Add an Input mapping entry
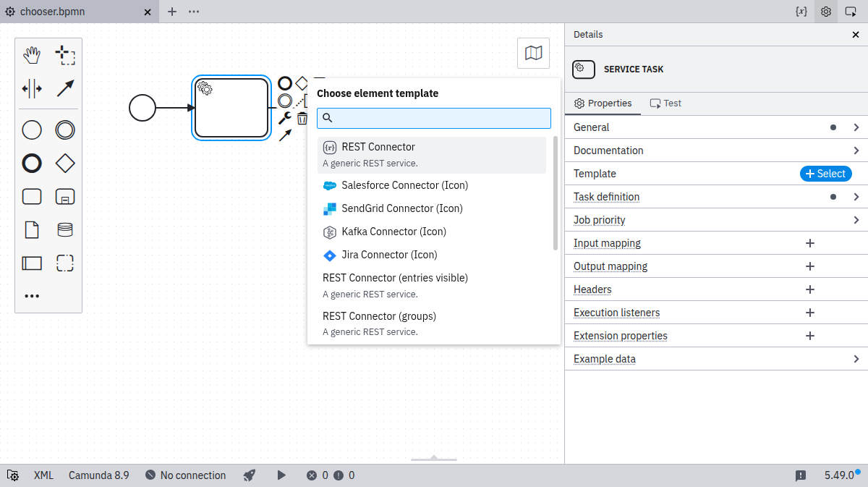The image size is (868, 487). 810,243
